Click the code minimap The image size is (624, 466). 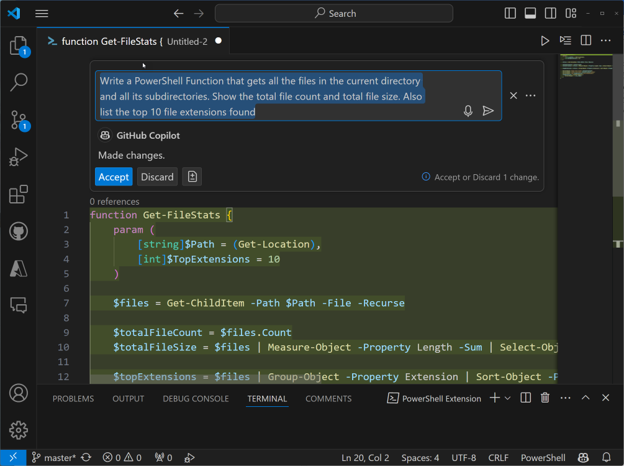click(x=586, y=65)
